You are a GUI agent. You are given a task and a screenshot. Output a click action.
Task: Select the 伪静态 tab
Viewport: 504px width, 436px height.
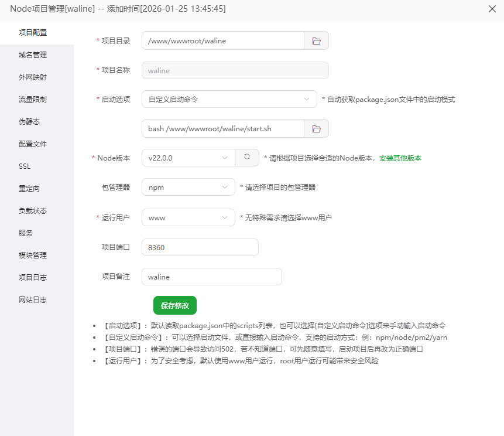coord(29,122)
